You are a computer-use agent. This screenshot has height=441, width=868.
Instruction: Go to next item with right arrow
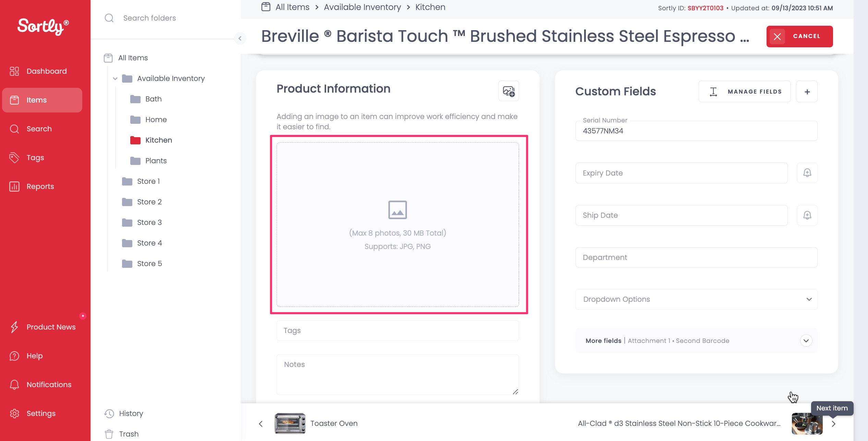click(834, 424)
